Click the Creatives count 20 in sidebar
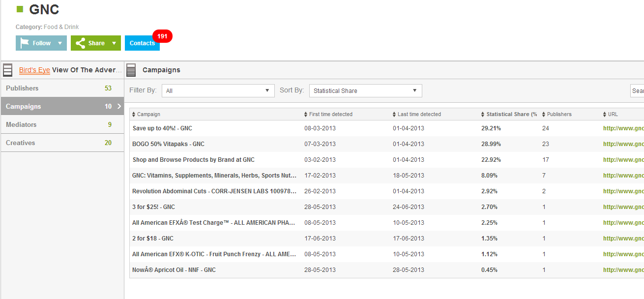The width and height of the screenshot is (644, 299). (108, 143)
